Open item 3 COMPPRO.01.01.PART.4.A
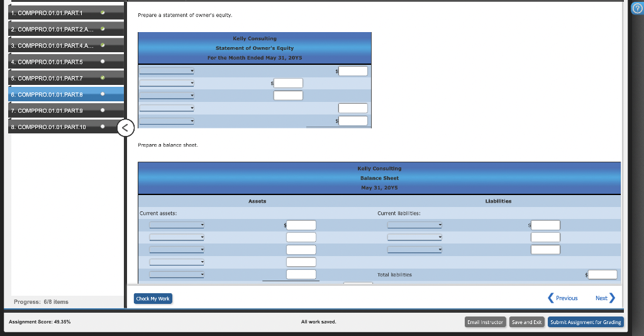 pos(65,45)
